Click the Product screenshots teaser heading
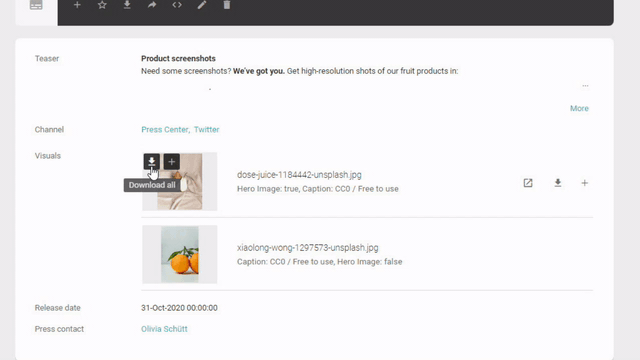Viewport: 640px width, 360px height. coord(178,58)
